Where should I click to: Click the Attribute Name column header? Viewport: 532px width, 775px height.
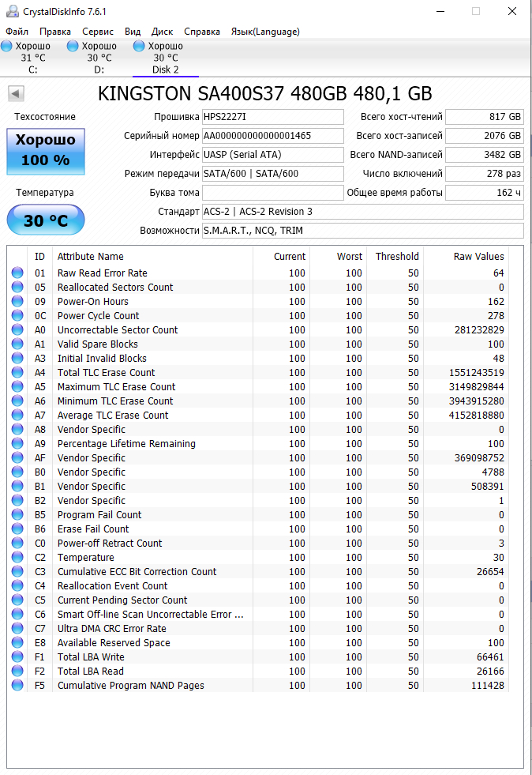(x=152, y=257)
